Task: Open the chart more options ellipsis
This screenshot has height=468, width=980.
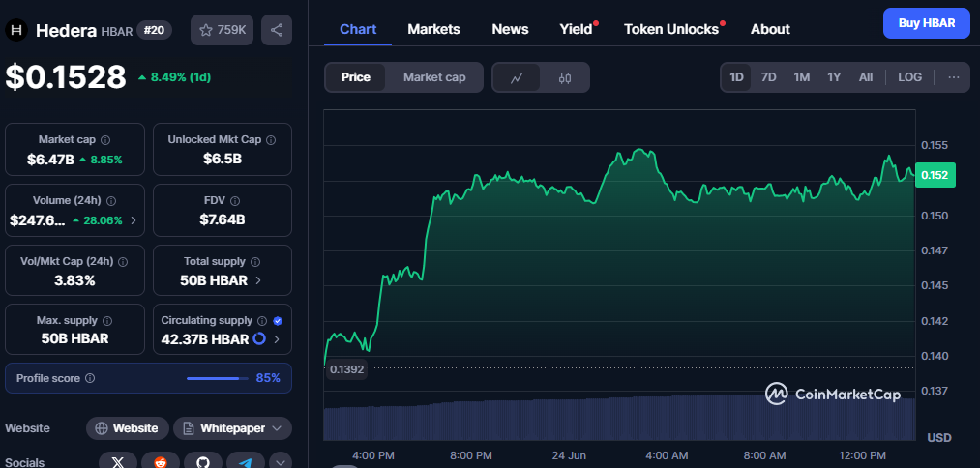Action: 953,77
